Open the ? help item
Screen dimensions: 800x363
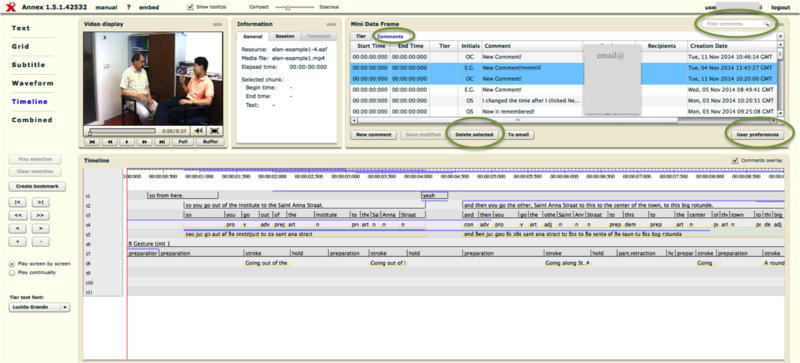click(129, 8)
